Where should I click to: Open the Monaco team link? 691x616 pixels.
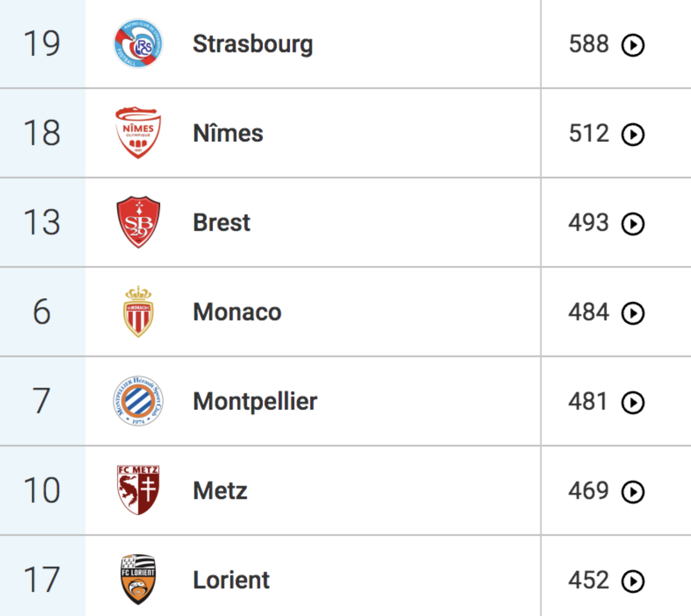coord(237,312)
